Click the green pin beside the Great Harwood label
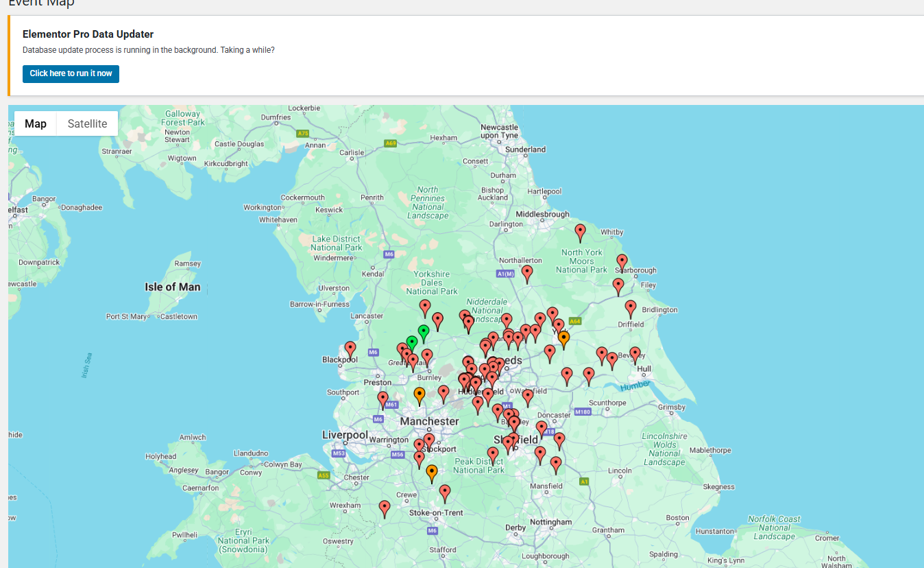 tap(412, 344)
